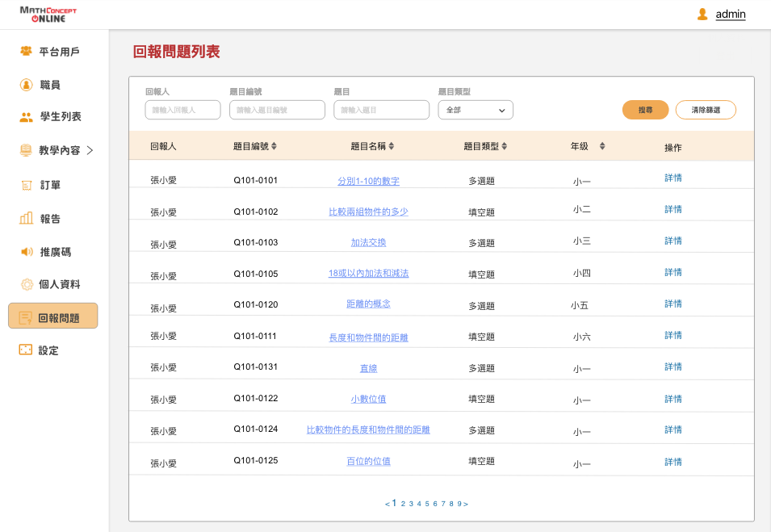View 詳情 for Q101-0102
This screenshot has width=771, height=532.
tap(673, 209)
